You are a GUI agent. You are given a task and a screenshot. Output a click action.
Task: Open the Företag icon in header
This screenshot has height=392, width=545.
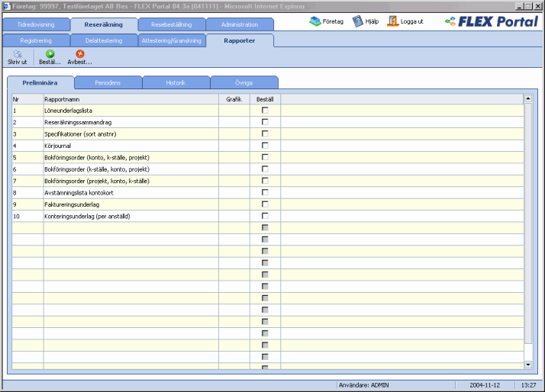pyautogui.click(x=314, y=21)
